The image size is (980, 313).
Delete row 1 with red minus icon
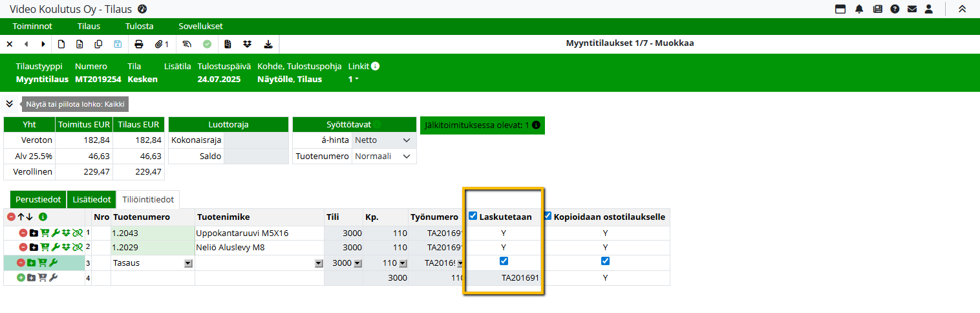[x=23, y=233]
